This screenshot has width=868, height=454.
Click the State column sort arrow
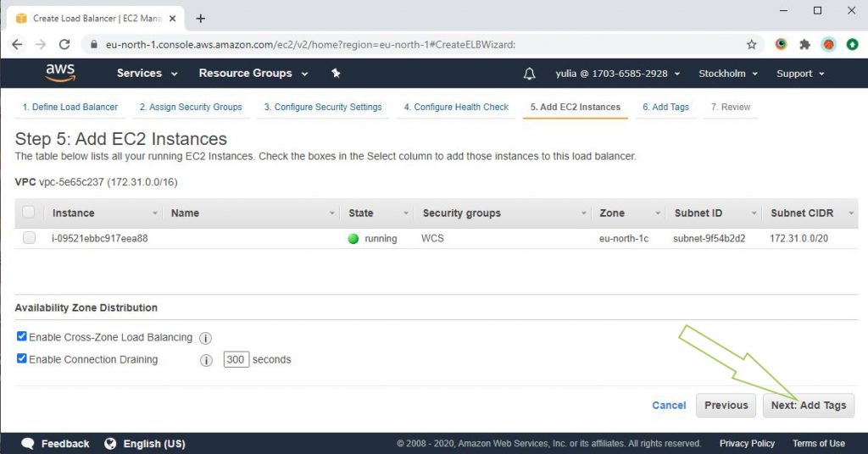click(406, 213)
